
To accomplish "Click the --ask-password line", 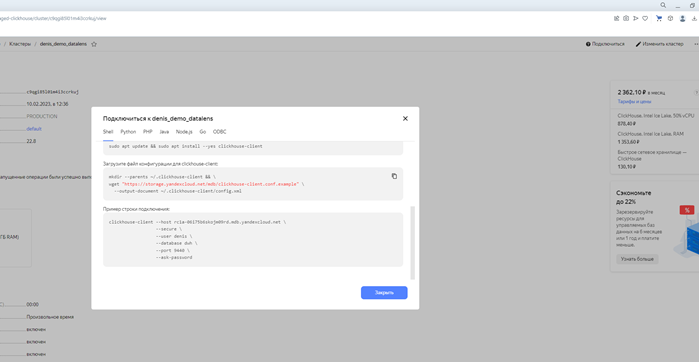I will coord(174,258).
